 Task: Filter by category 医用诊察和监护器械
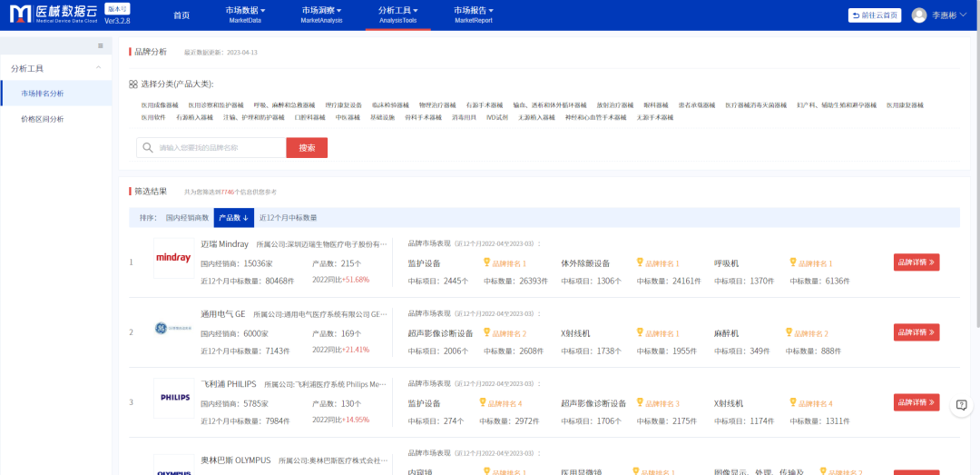(x=216, y=105)
